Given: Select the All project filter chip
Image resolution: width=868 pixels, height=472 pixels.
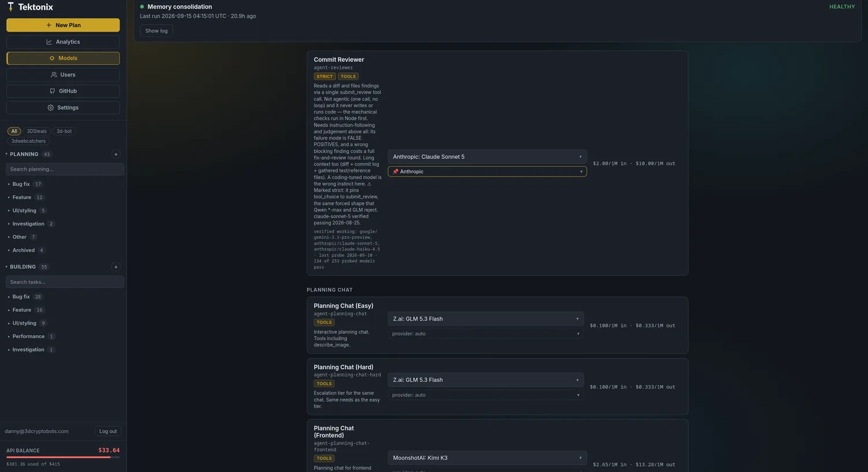Looking at the screenshot, I should [14, 131].
